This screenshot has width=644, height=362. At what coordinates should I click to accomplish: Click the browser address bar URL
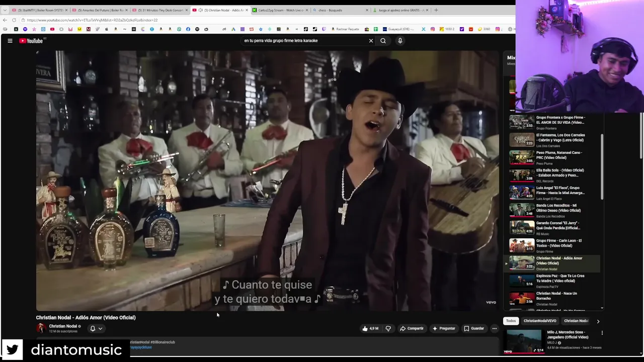92,20
